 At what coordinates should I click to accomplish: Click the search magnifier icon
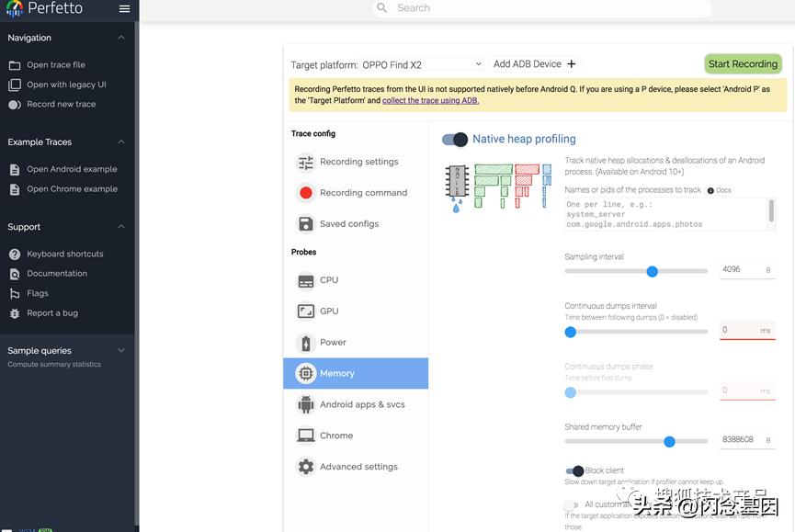[382, 8]
